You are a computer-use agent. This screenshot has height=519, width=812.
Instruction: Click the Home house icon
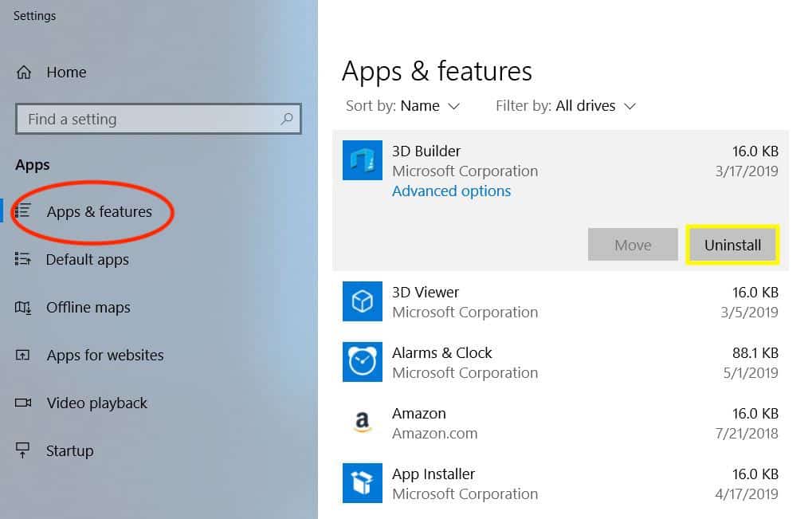pyautogui.click(x=24, y=73)
